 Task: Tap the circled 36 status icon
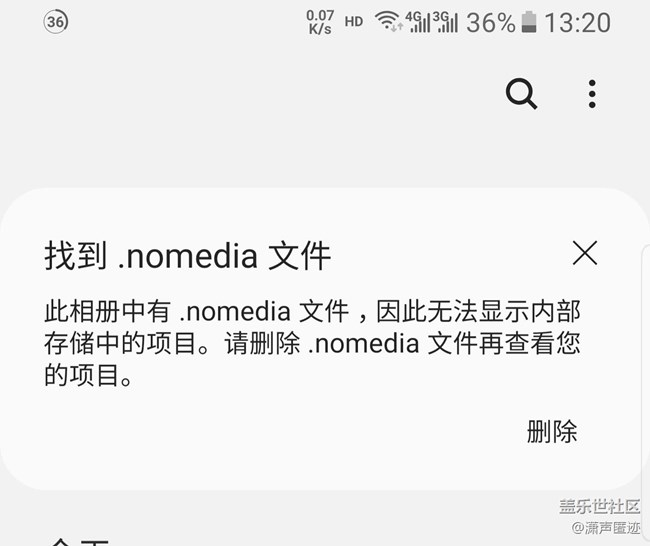(x=56, y=22)
